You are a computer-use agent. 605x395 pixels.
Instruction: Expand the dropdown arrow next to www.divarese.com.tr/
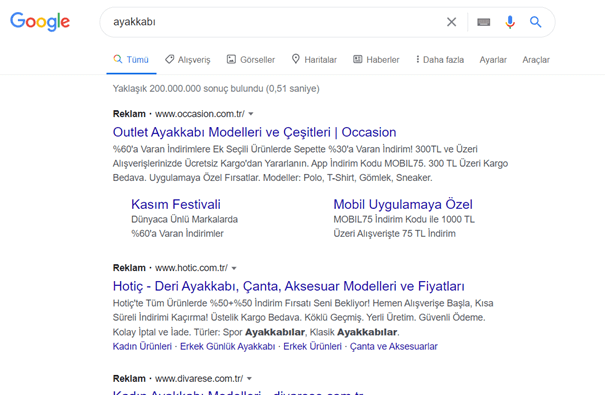[249, 379]
